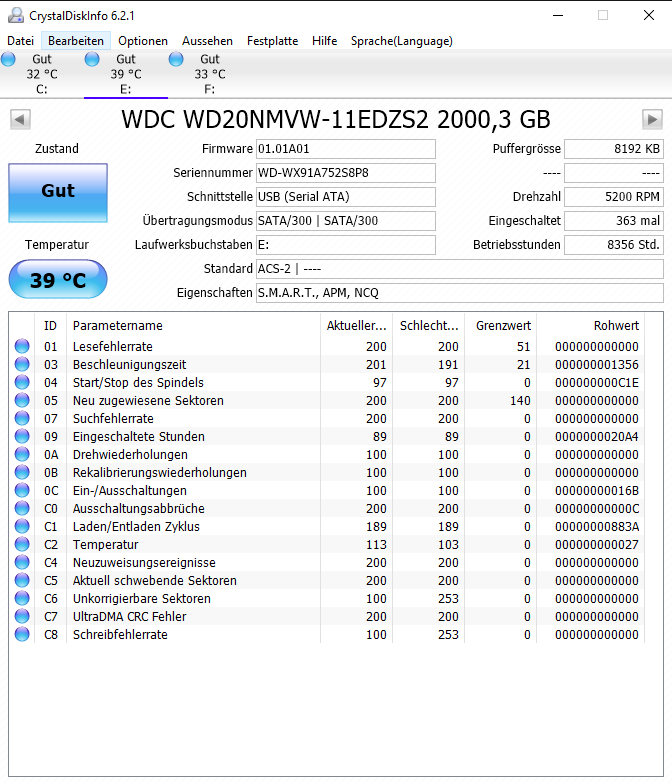Click status orb for Suchfehlerrate row
The width and height of the screenshot is (672, 783).
click(x=22, y=418)
